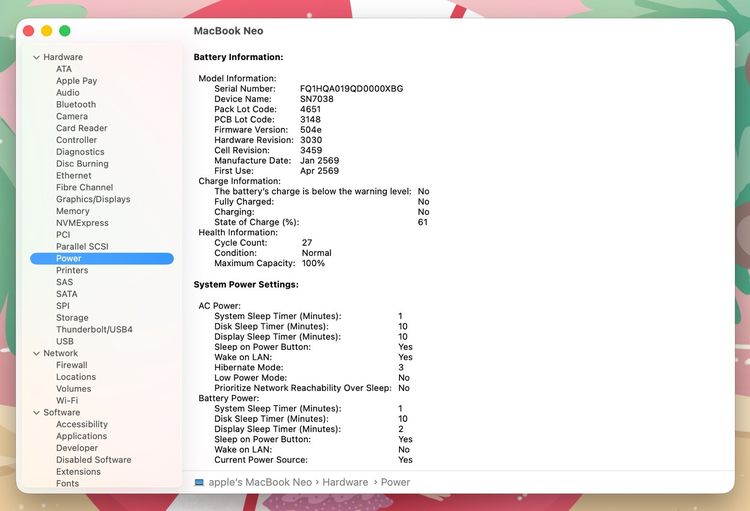Open SPI hardware entry

[x=62, y=306]
